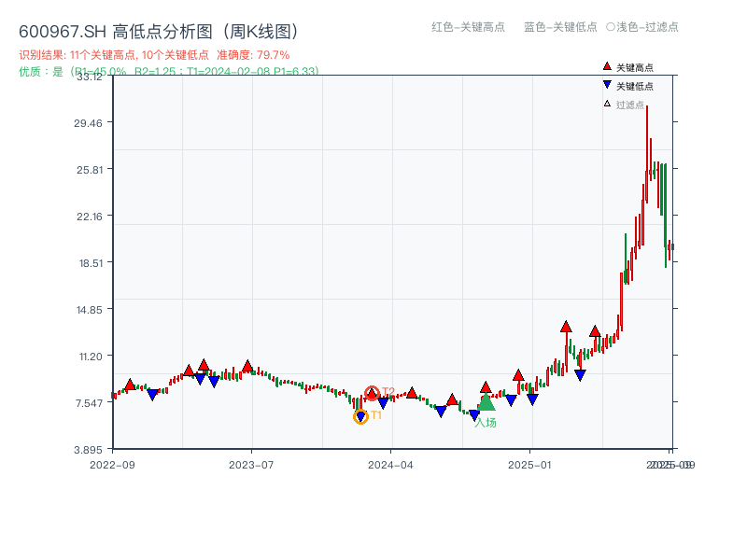This screenshot has height=560, width=747.
Task: Select the green 入场 entry triangle marker
Action: tap(486, 405)
